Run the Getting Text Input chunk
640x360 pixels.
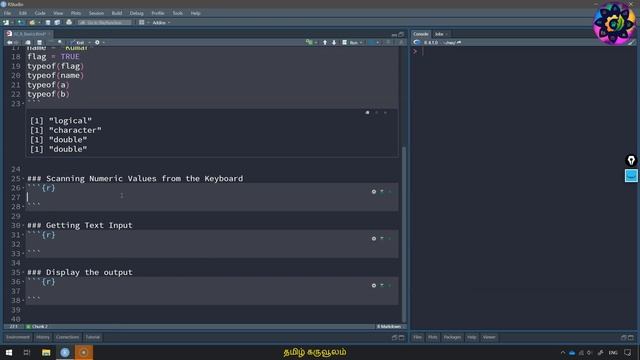coord(390,238)
